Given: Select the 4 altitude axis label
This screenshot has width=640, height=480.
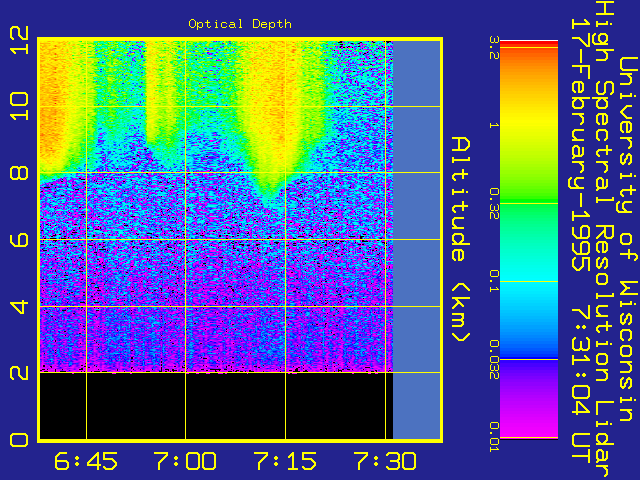Looking at the screenshot, I should click(19, 306).
